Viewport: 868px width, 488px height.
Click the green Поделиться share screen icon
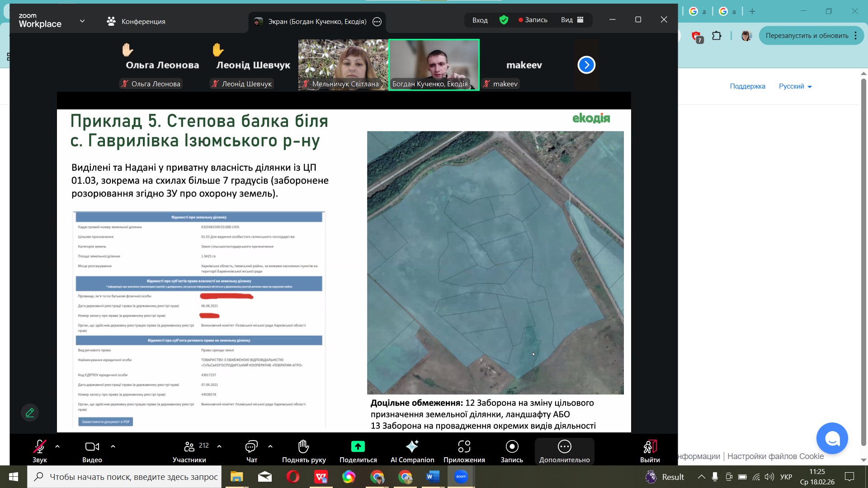click(358, 446)
